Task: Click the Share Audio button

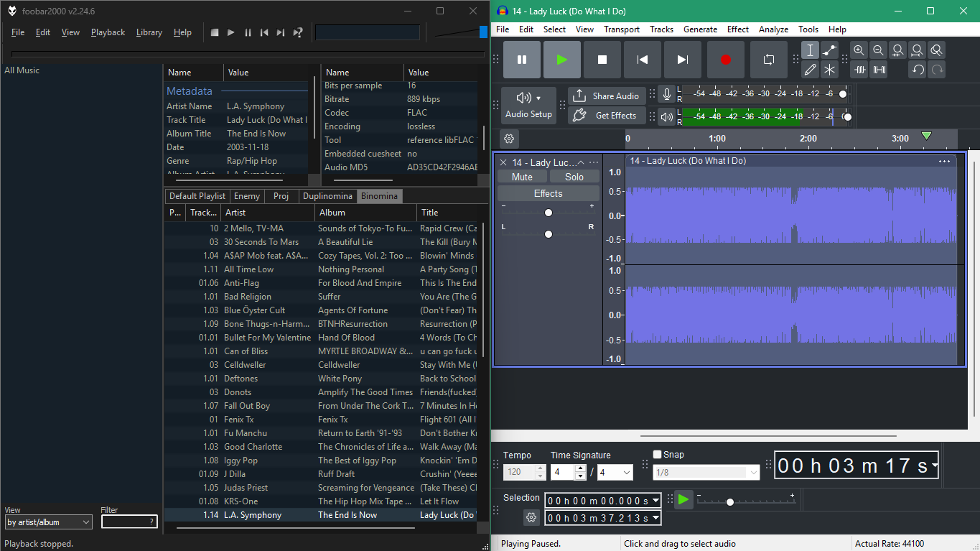Action: click(607, 96)
